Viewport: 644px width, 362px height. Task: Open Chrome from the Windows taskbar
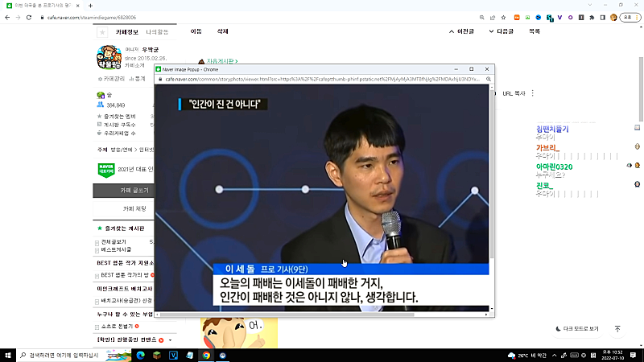click(207, 355)
